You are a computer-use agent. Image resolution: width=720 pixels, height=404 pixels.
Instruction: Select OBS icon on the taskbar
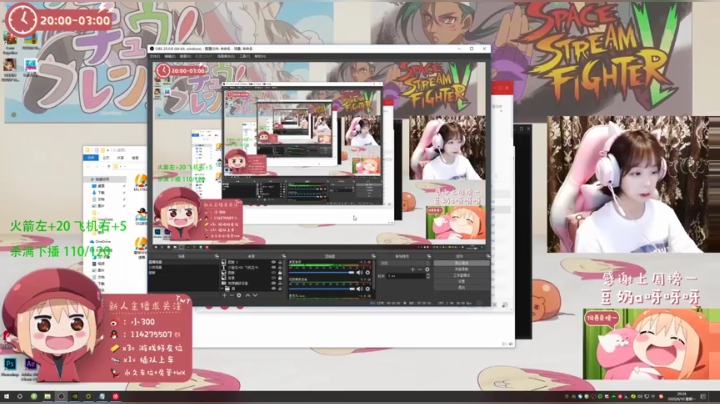point(61,396)
